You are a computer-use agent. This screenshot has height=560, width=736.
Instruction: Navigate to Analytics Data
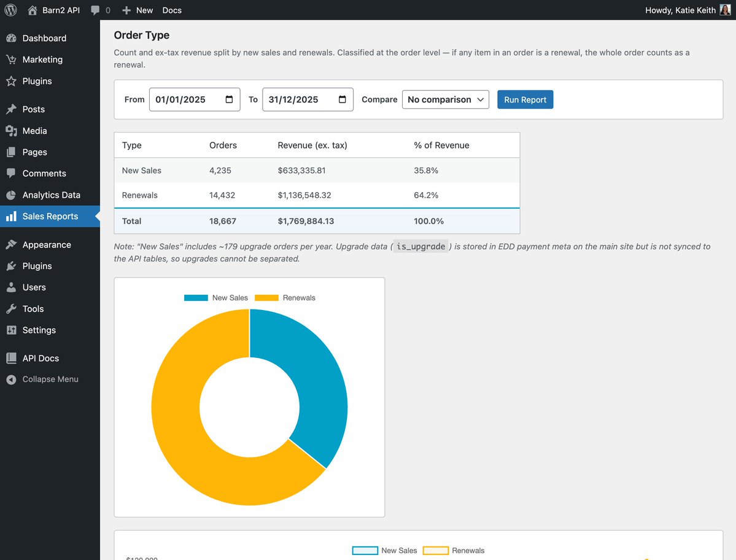(50, 195)
